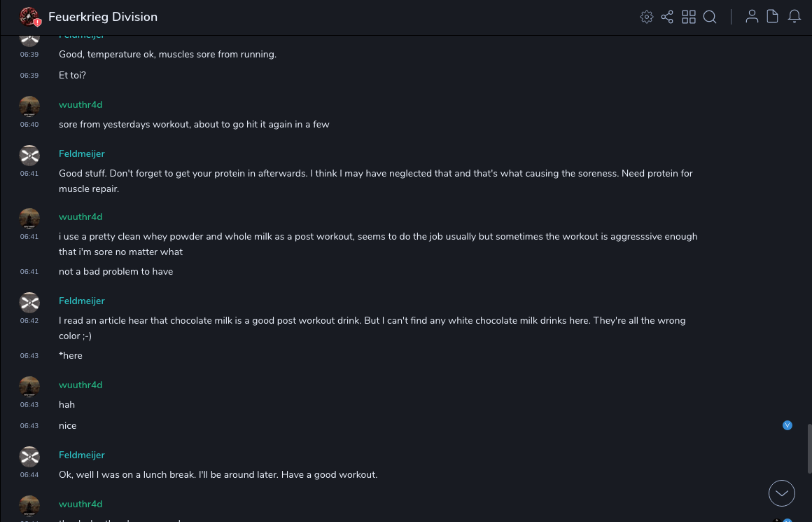Screen dimensions: 812x522
Task: Click the magnifier search icon
Action: 710,17
